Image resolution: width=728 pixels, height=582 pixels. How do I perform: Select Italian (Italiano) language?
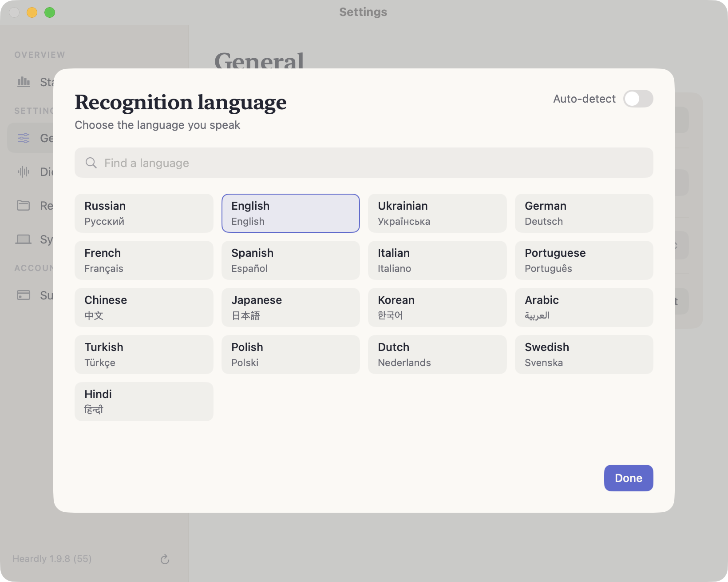[x=437, y=260]
